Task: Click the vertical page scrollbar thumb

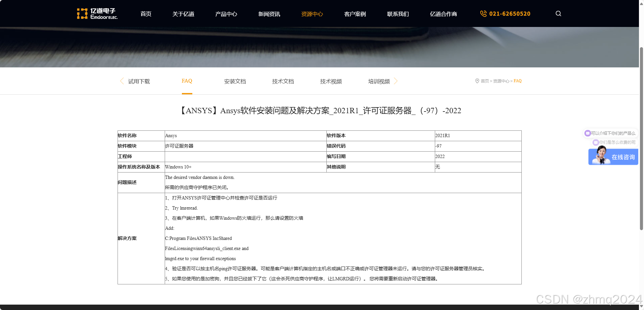Action: (641, 138)
